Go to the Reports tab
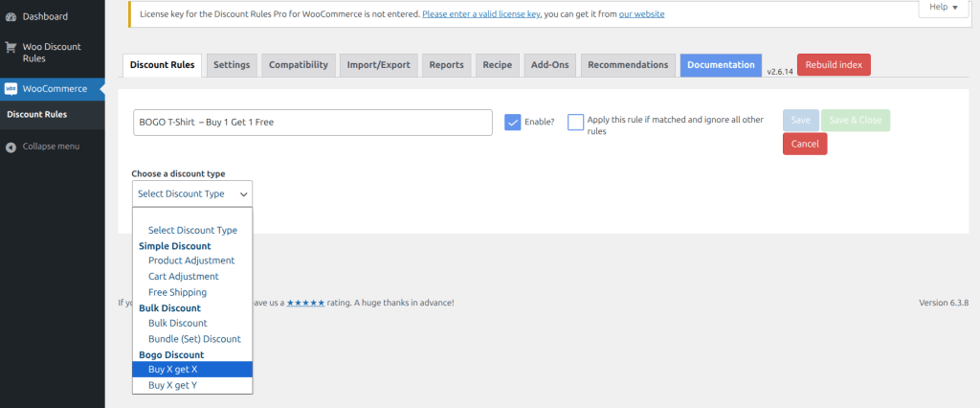980x408 pixels. 446,65
